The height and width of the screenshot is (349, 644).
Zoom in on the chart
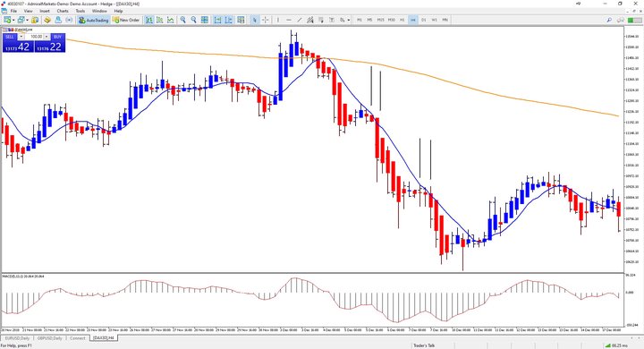pyautogui.click(x=182, y=20)
